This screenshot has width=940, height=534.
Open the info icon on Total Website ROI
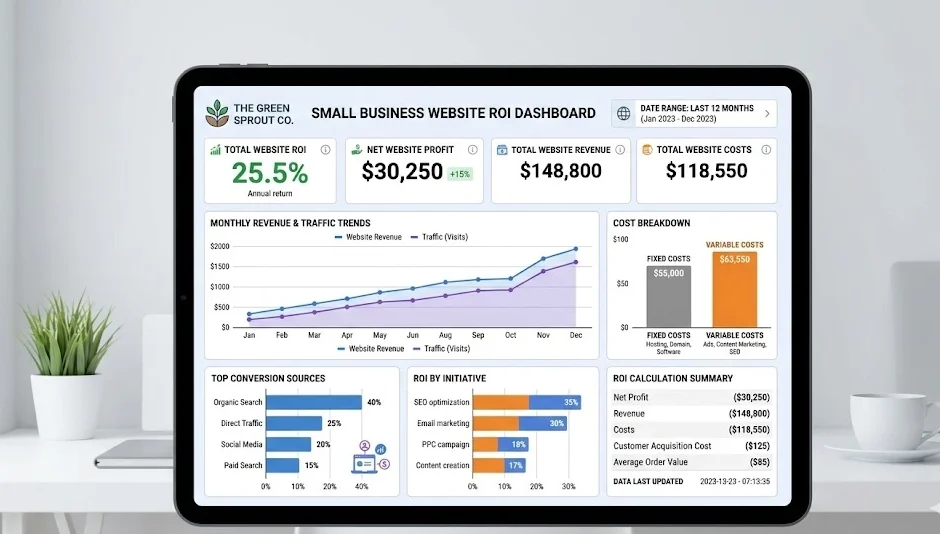[325, 150]
